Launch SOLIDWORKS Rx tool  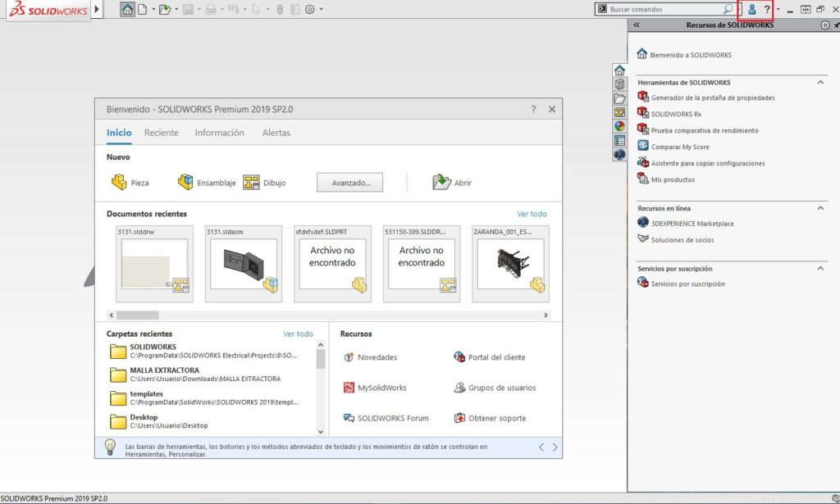pyautogui.click(x=676, y=114)
